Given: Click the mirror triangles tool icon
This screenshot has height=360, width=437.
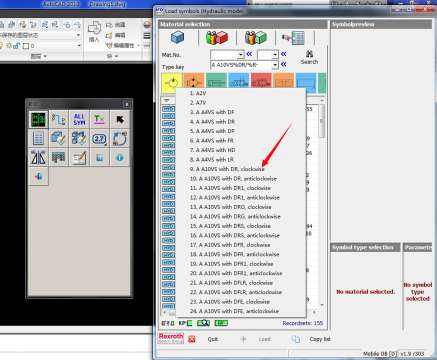Looking at the screenshot, I should click(38, 157).
